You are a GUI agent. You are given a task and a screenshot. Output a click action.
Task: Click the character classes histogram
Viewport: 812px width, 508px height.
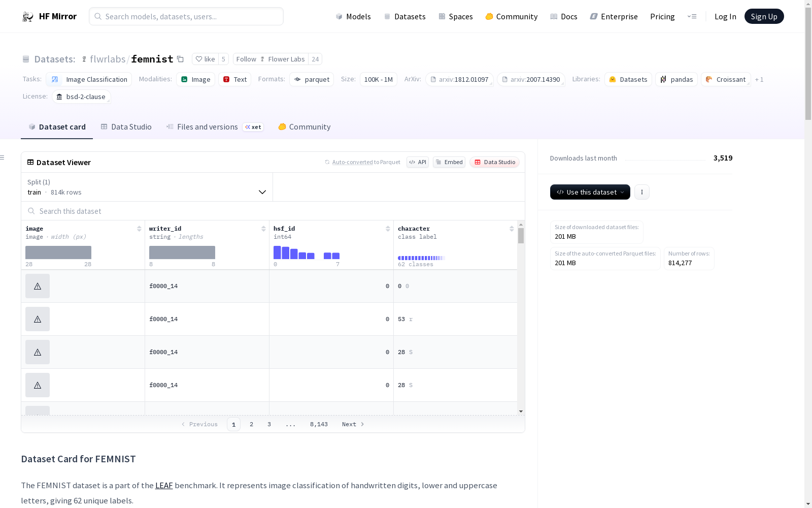click(421, 258)
